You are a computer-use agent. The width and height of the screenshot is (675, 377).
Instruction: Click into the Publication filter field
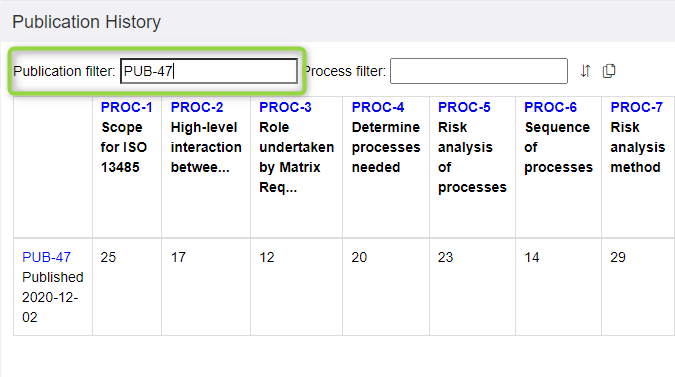pos(209,71)
